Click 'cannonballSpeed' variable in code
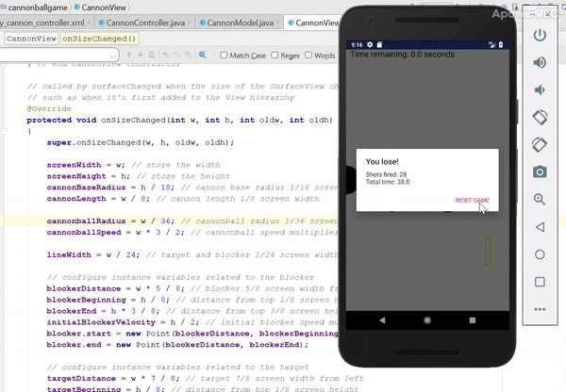 (84, 232)
